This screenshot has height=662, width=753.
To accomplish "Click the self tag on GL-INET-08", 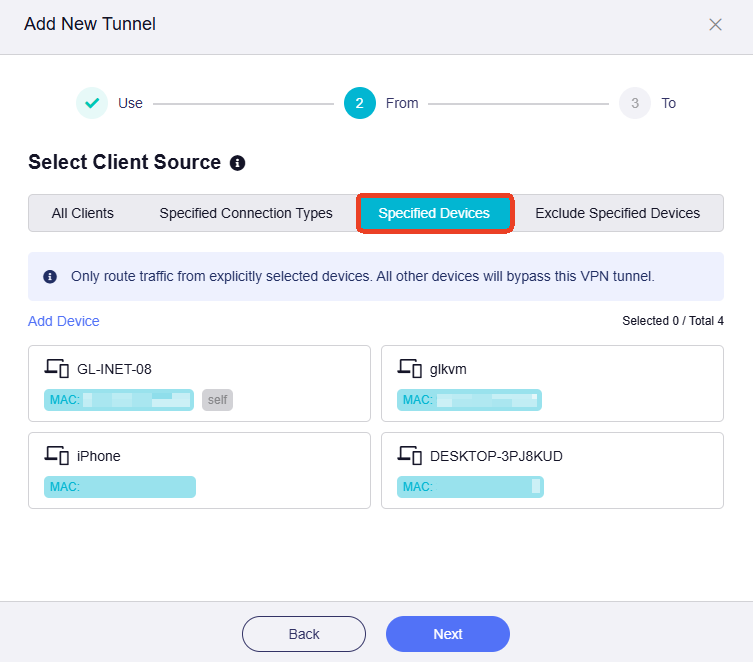I will pyautogui.click(x=217, y=400).
